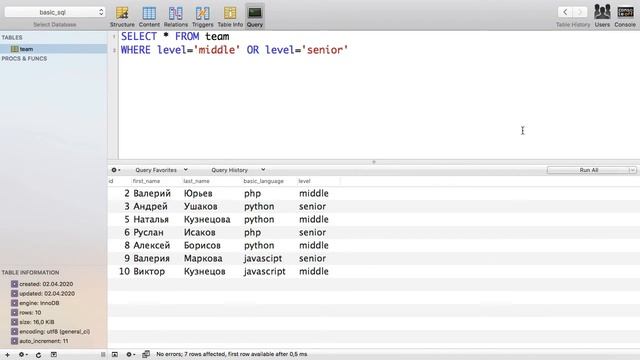This screenshot has width=640, height=360.
Task: Select the cell Алексей
Action: [x=151, y=246]
